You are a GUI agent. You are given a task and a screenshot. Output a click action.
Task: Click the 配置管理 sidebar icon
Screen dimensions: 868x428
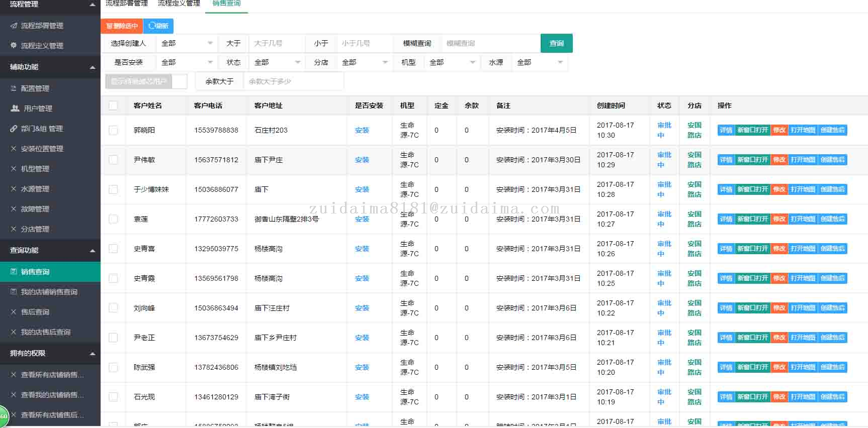click(14, 88)
